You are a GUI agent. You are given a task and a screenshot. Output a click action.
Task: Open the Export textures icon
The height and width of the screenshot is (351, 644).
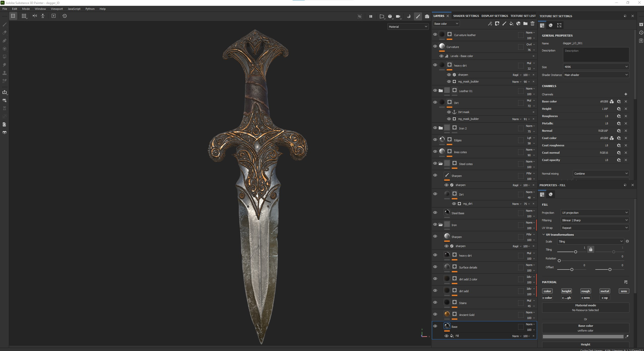coord(4,92)
